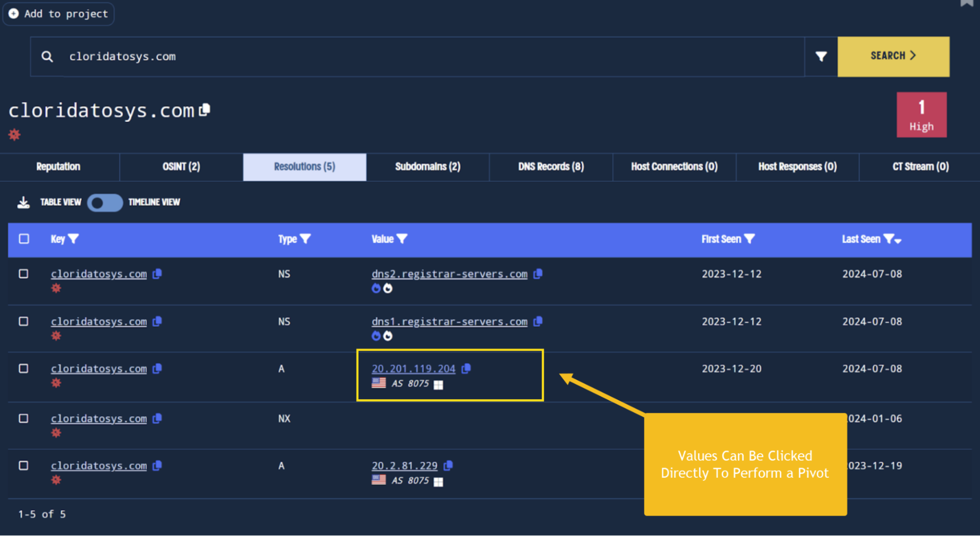Open the Reputation tab

pos(58,167)
